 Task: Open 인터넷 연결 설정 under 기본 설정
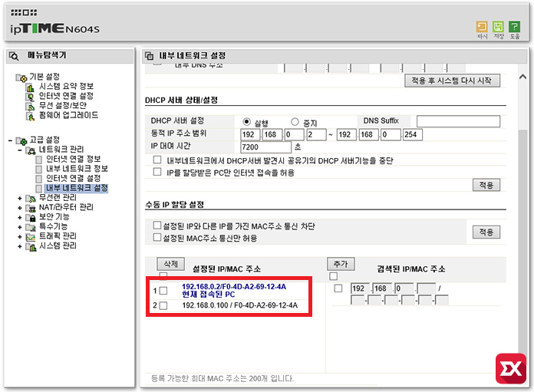coord(66,96)
